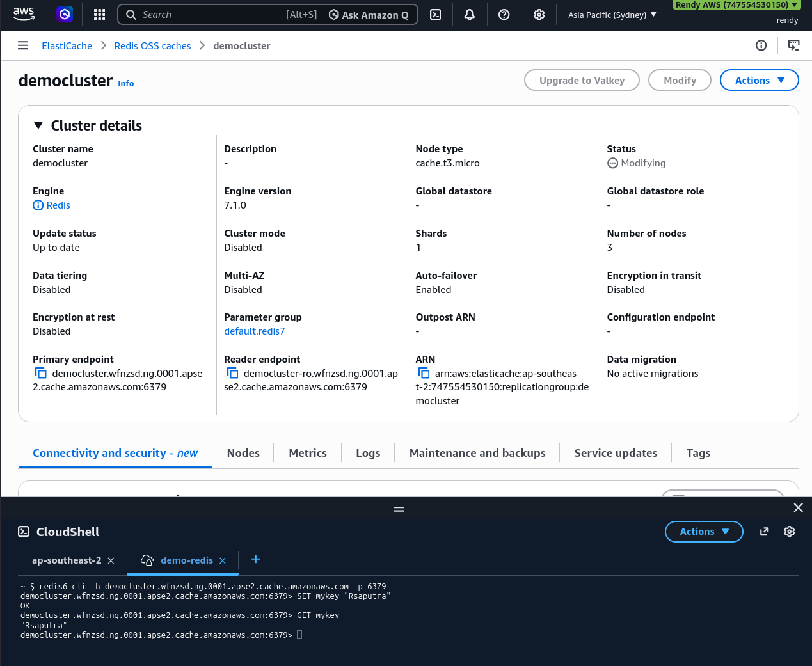Go to Maintenance and backups tab

477,453
